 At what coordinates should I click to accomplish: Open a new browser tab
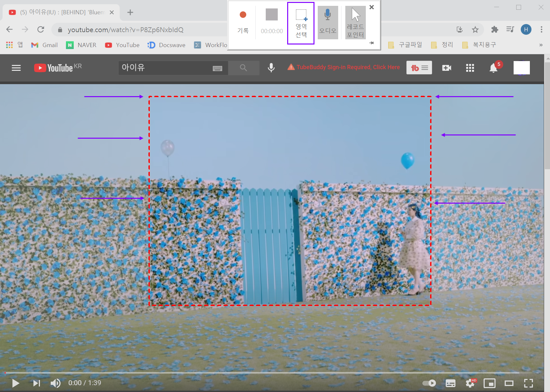pyautogui.click(x=130, y=12)
